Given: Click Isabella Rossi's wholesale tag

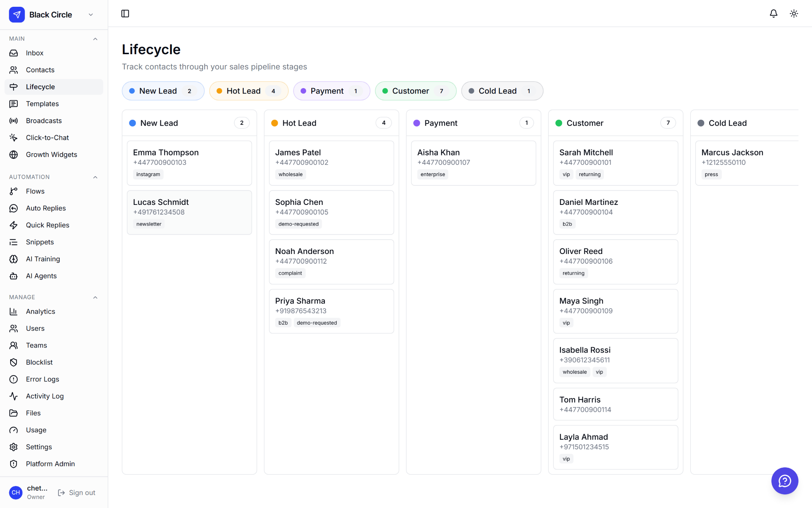Looking at the screenshot, I should coord(574,372).
